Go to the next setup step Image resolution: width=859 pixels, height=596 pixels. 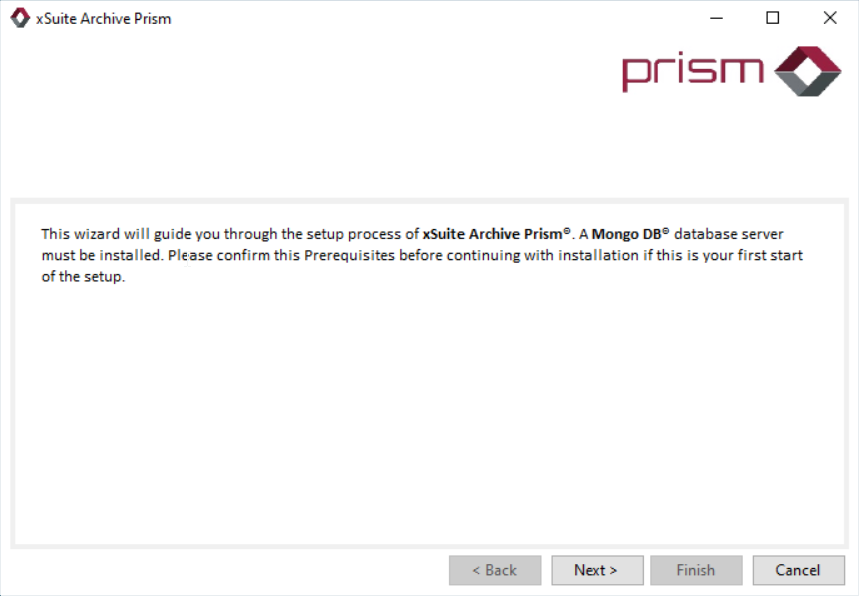click(x=596, y=570)
